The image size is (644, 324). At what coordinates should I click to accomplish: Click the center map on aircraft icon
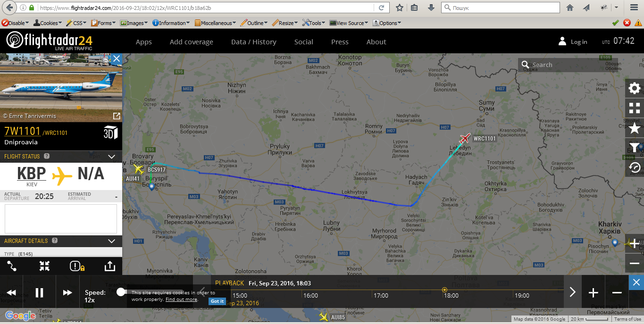pos(44,266)
